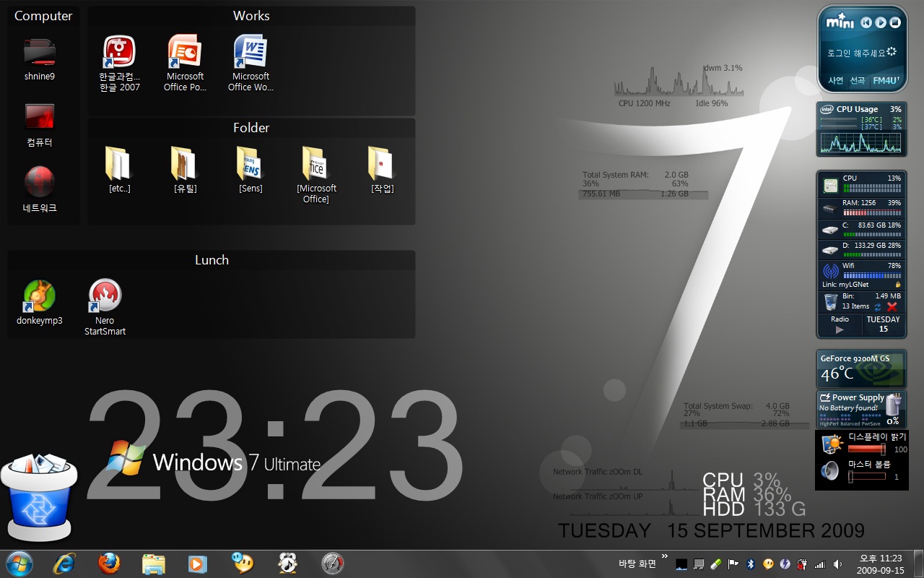Open the Windows Start menu orb
Screen dimensions: 924x578
[19, 564]
